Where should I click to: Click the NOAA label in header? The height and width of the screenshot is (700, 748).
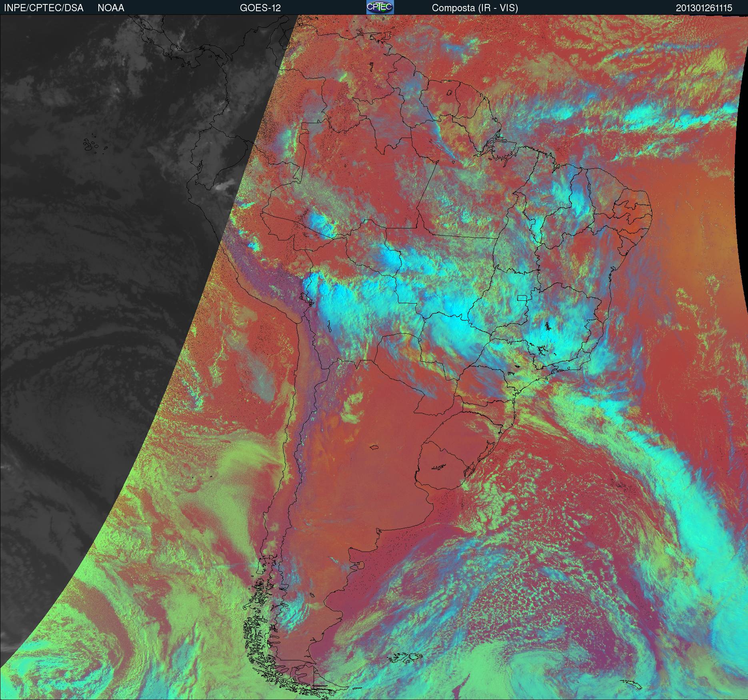(x=111, y=8)
